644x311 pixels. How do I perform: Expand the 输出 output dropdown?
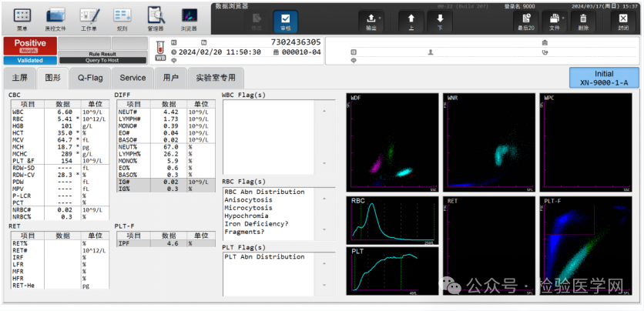click(x=372, y=20)
